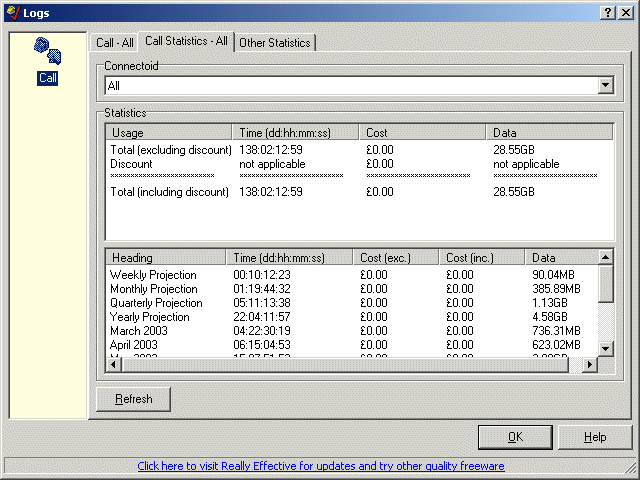
Task: Click the horizontal scrollbar thumb
Action: coord(345,364)
